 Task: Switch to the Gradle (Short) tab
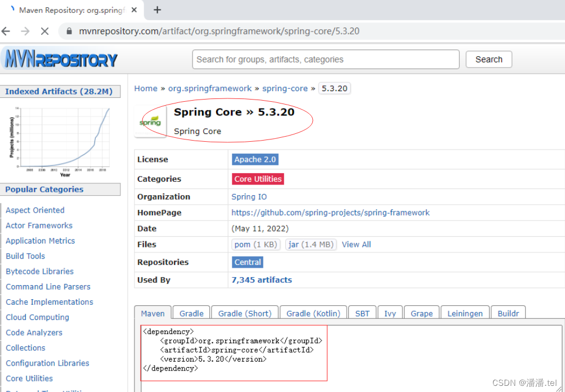[x=245, y=313]
